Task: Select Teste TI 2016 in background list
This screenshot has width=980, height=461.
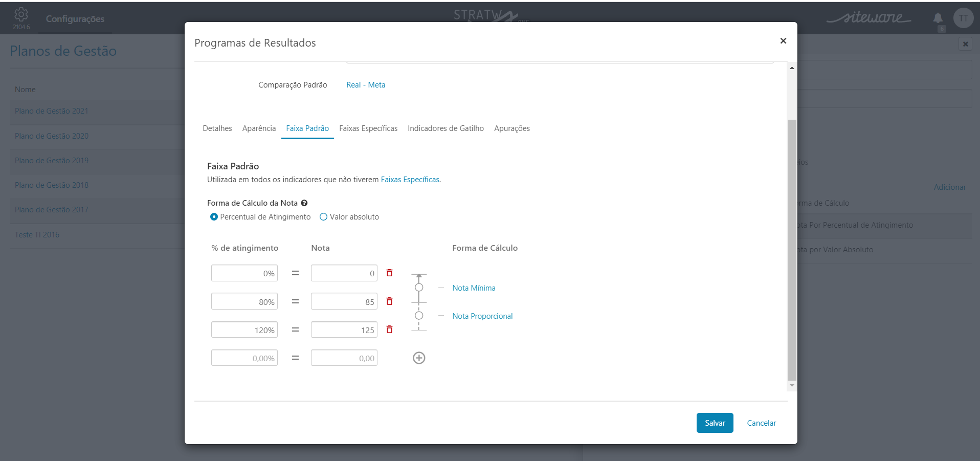Action: point(37,235)
